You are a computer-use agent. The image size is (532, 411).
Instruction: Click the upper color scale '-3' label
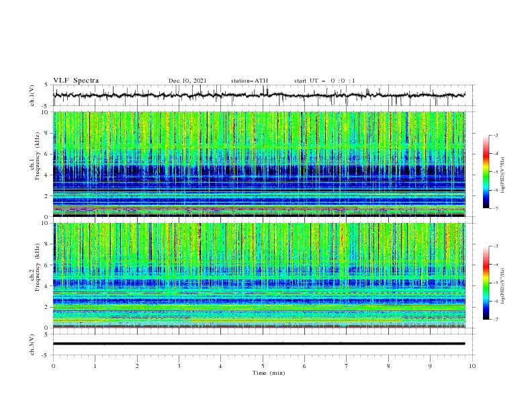coord(495,135)
